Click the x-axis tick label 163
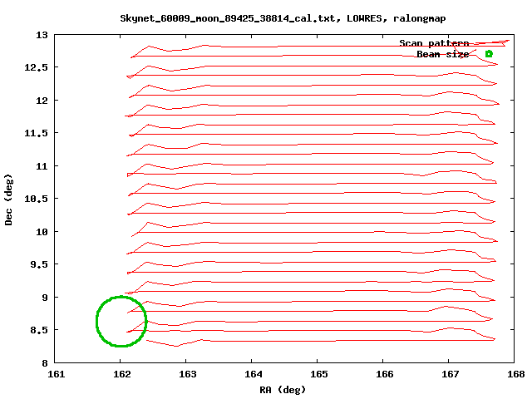The image size is (532, 399). (187, 374)
